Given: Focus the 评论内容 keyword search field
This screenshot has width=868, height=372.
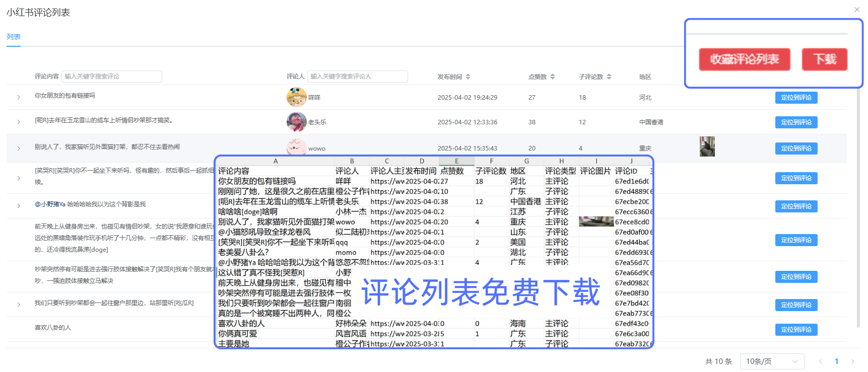Looking at the screenshot, I should [x=111, y=77].
